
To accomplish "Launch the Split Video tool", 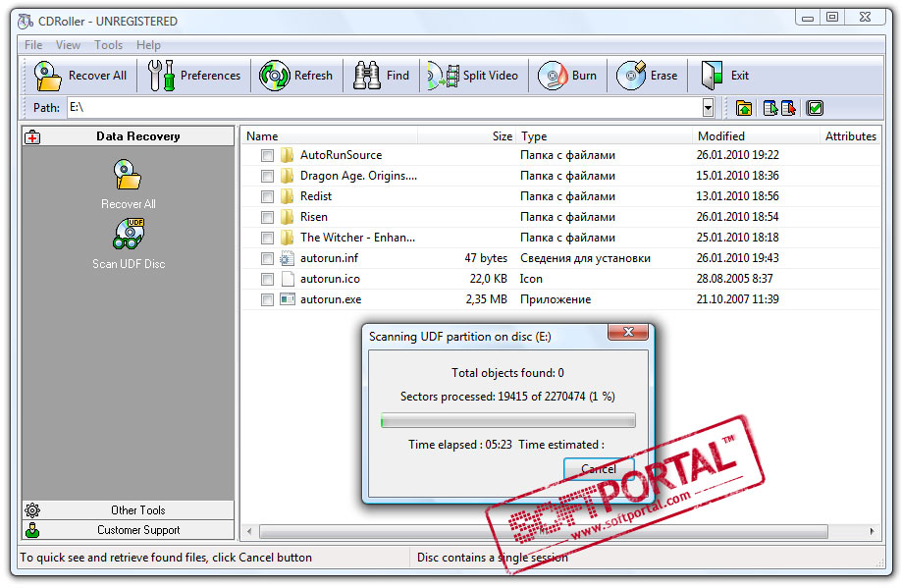I will 473,76.
